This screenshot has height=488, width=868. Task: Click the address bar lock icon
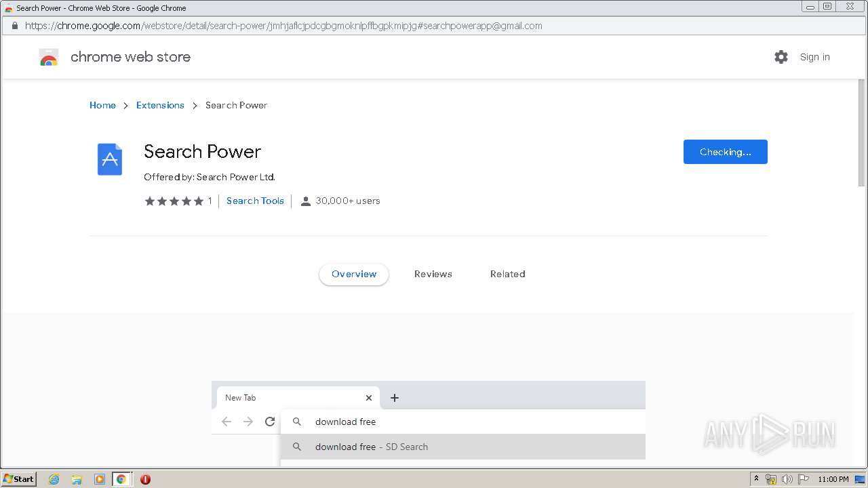click(14, 26)
